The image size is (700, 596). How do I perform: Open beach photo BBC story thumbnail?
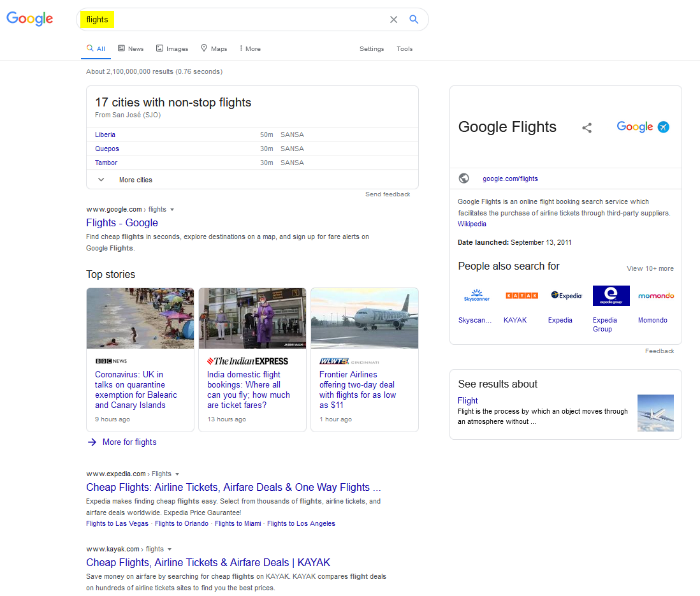[140, 318]
